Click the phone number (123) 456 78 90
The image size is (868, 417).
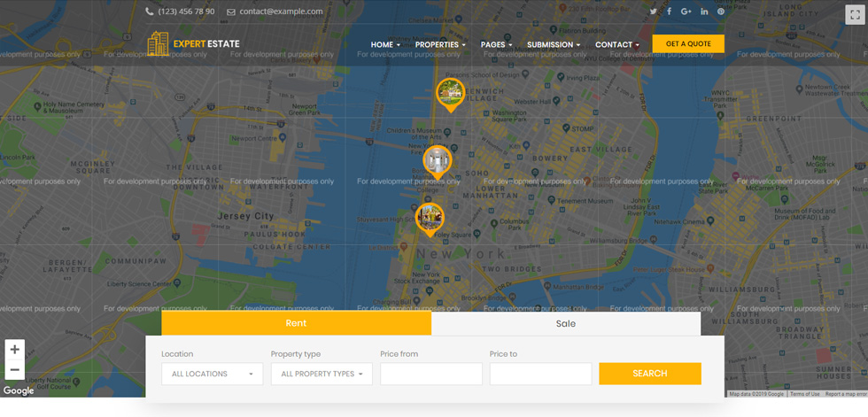coord(186,11)
